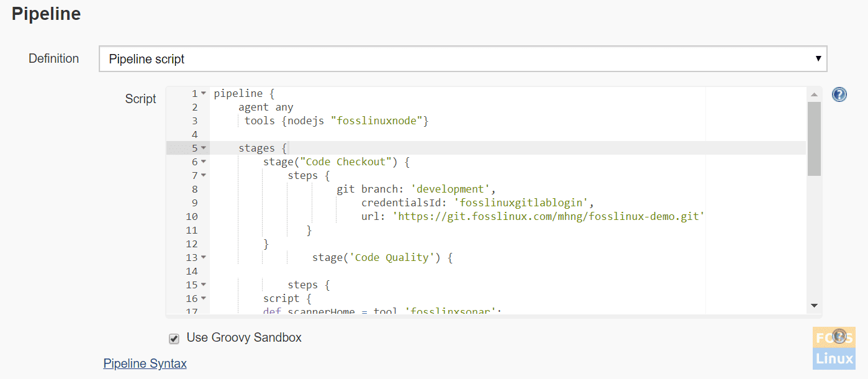Screen dimensions: 868x379
Task: Fold the steps block on line 15
Action: (204, 285)
